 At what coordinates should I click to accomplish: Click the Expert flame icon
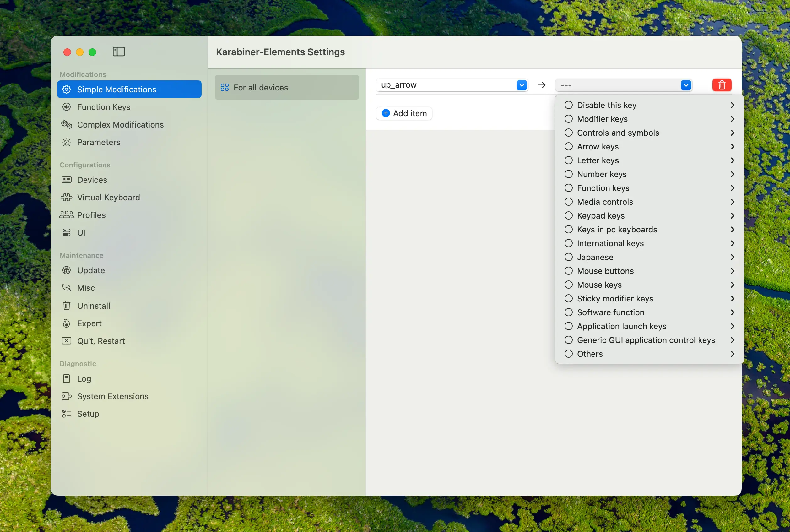(x=67, y=323)
